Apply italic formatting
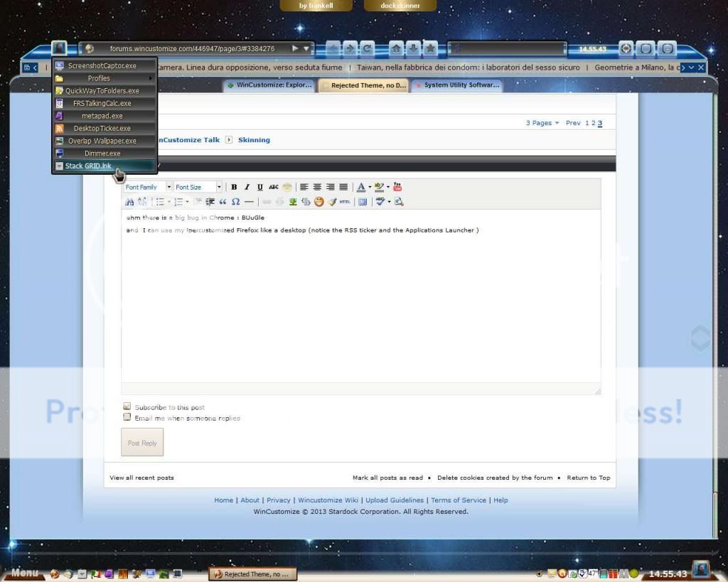Screen dimensions: 728x582 tap(247, 187)
